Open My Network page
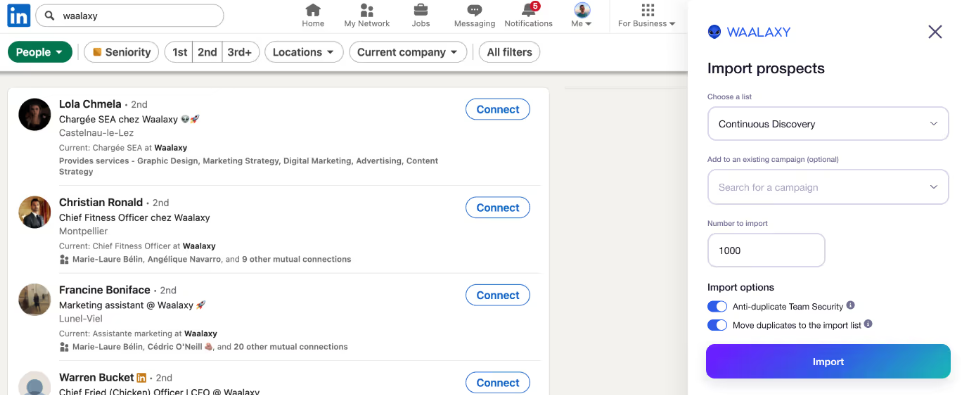The height and width of the screenshot is (395, 966). coord(367,15)
